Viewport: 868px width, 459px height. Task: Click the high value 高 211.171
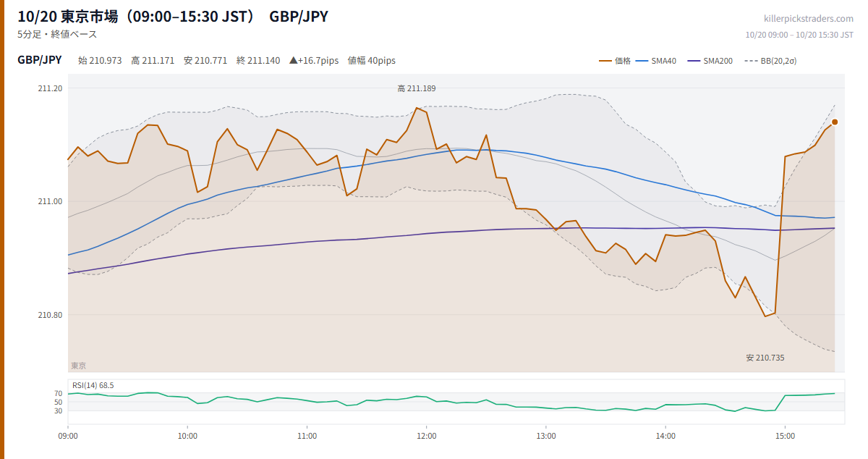[153, 61]
